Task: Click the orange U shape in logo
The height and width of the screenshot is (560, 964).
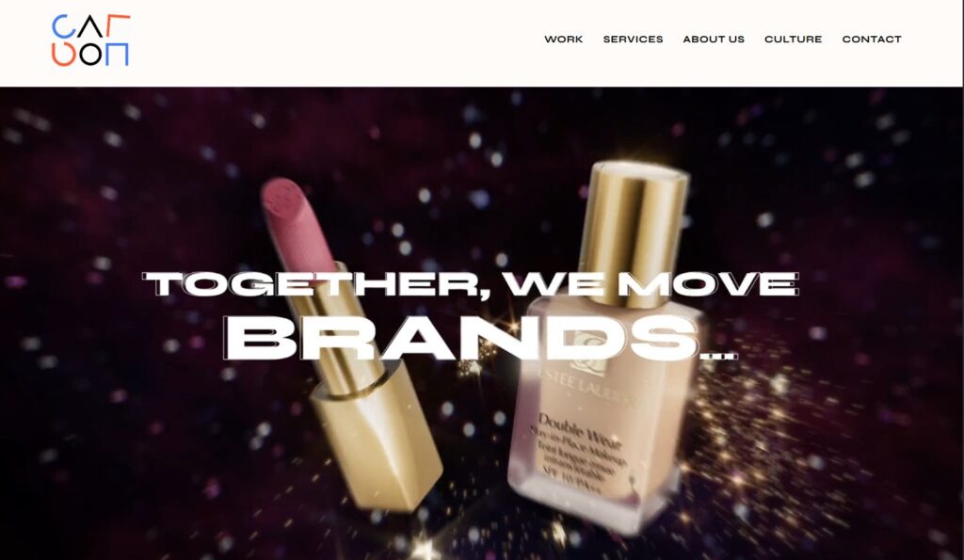Action: [63, 55]
